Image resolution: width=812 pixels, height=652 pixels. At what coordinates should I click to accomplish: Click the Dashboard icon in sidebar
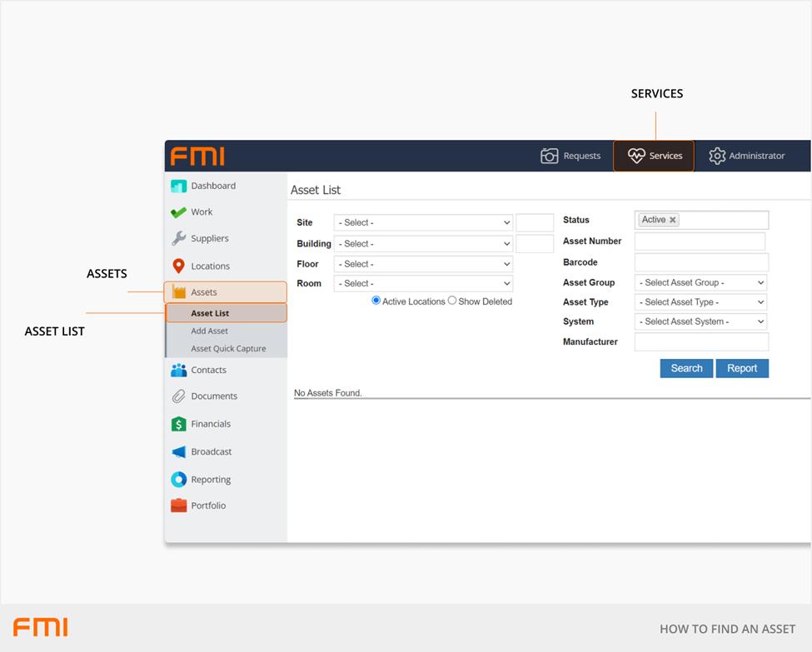(x=178, y=186)
